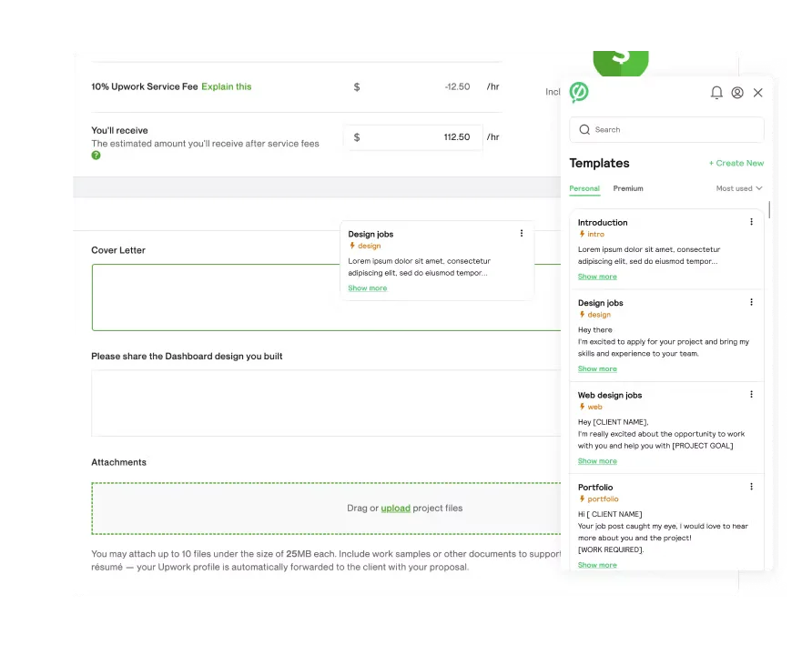Open the three-dot menu on floating Design jobs card

coord(521,234)
